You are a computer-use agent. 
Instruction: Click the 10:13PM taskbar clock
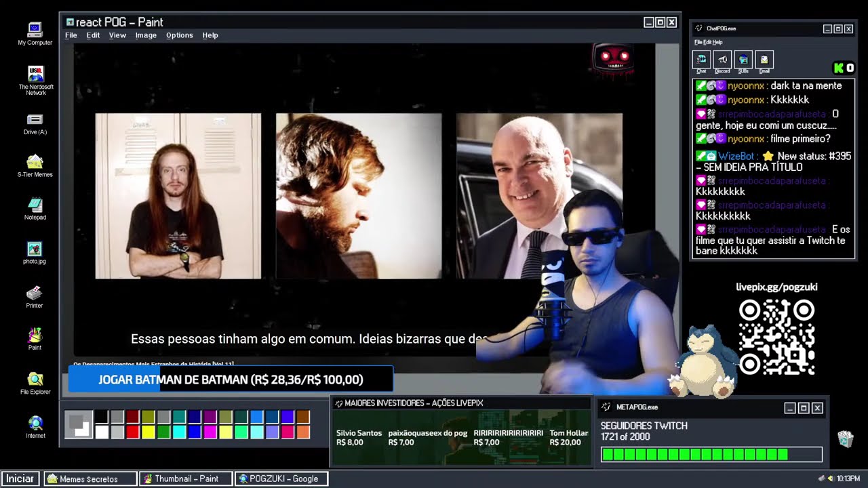[x=849, y=479]
